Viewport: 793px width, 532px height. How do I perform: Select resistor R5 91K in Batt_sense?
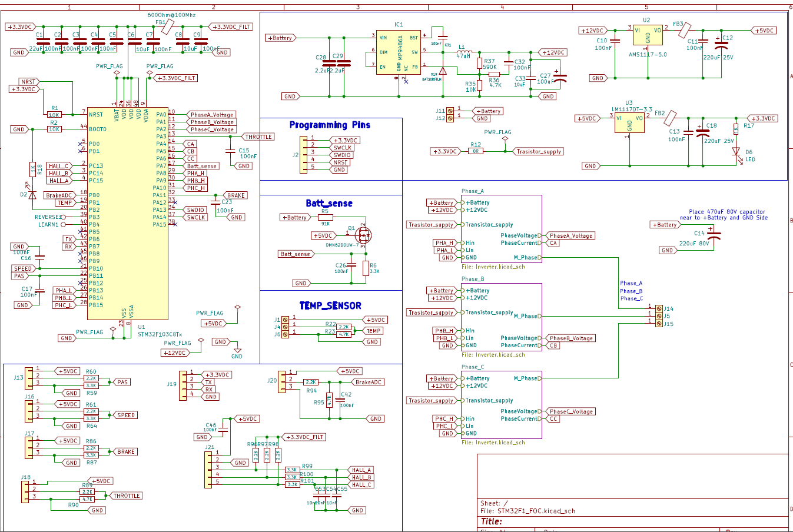pos(325,217)
